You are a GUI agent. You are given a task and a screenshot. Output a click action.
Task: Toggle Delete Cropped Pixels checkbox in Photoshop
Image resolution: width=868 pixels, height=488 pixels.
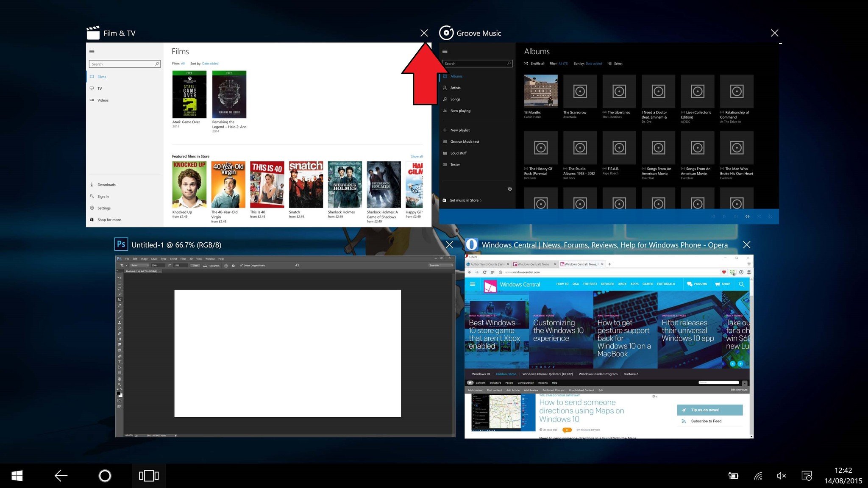pos(242,266)
